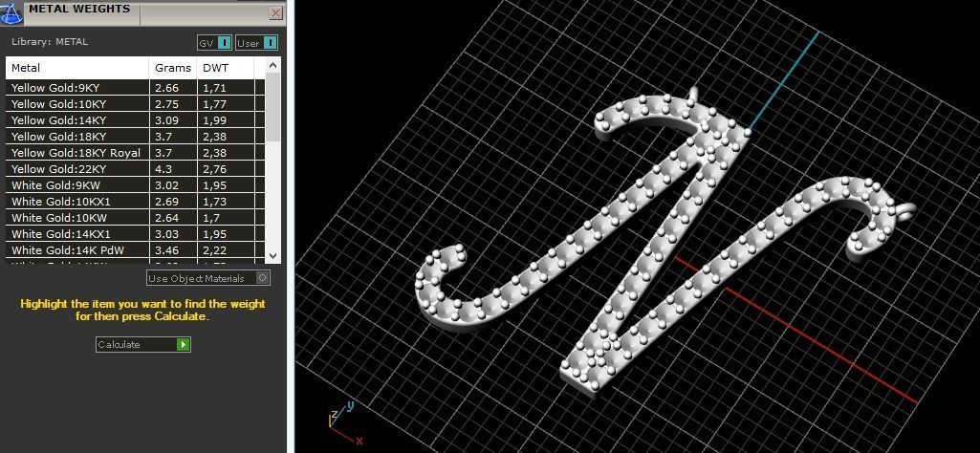
Task: Select the White Gold:10KW row
Action: click(x=136, y=218)
